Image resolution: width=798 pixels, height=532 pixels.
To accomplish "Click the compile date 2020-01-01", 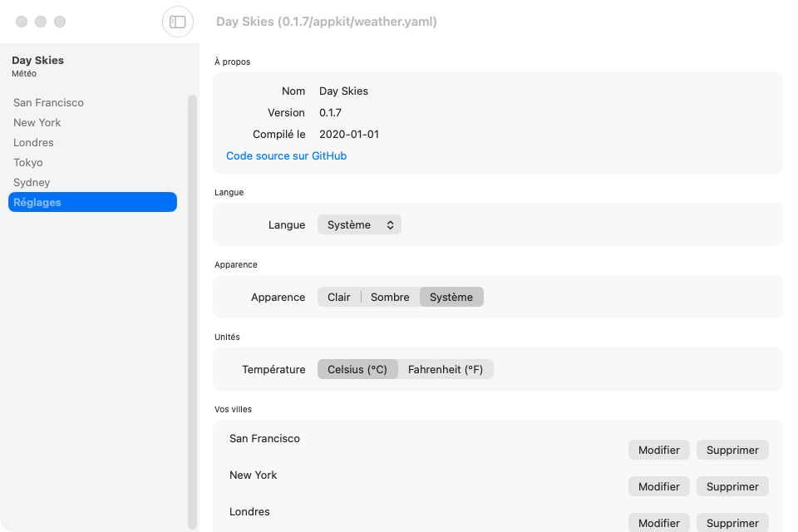I will (349, 135).
